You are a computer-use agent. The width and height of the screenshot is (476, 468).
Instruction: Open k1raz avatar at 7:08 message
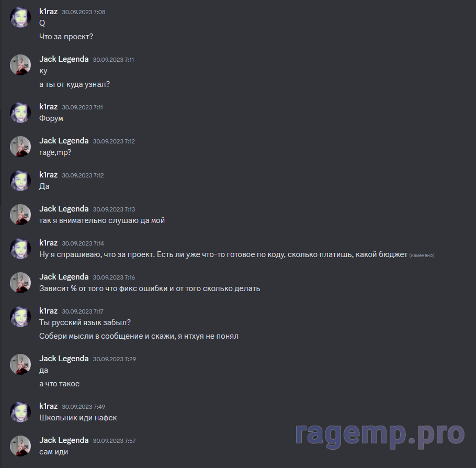tap(20, 17)
